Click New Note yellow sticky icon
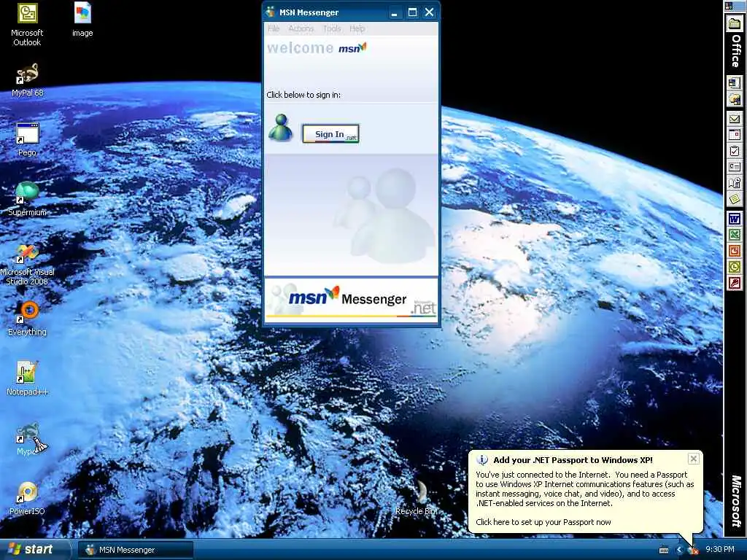747x560 pixels. (x=734, y=198)
